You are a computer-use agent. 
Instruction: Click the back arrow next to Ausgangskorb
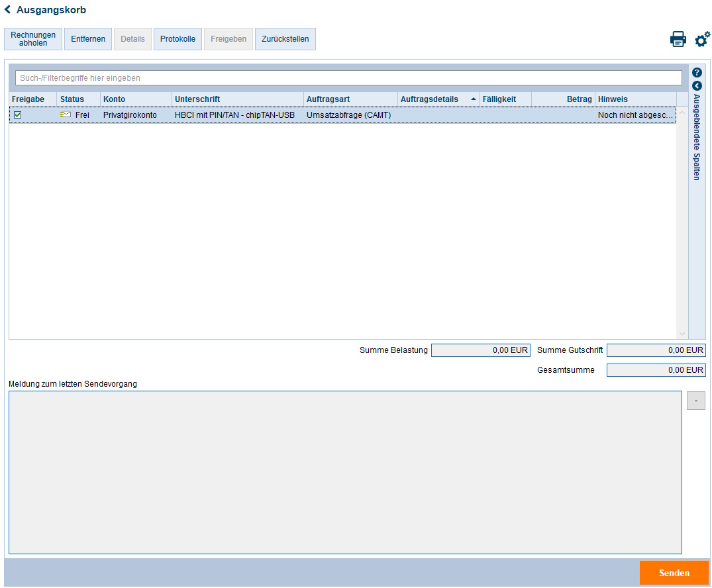8,10
